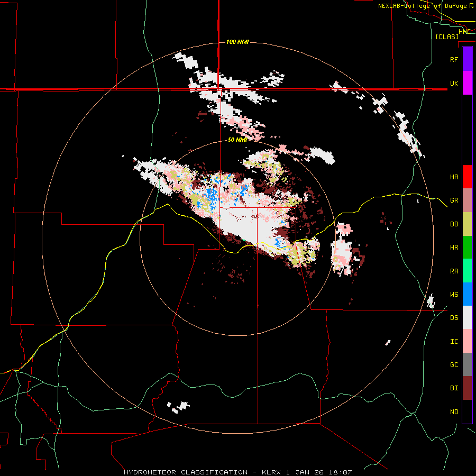Screen dimensions: 476x476
Task: Click the dark green HR swatch
Action: click(467, 248)
